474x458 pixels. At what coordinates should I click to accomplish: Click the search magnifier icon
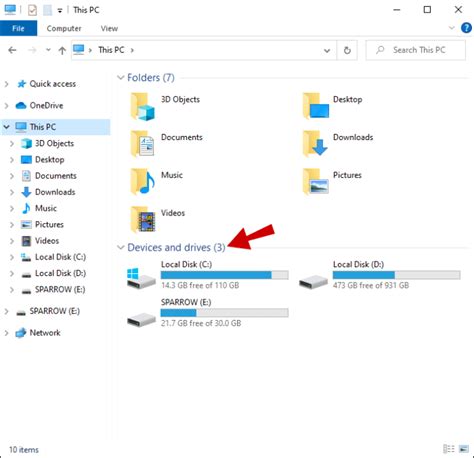tap(380, 50)
